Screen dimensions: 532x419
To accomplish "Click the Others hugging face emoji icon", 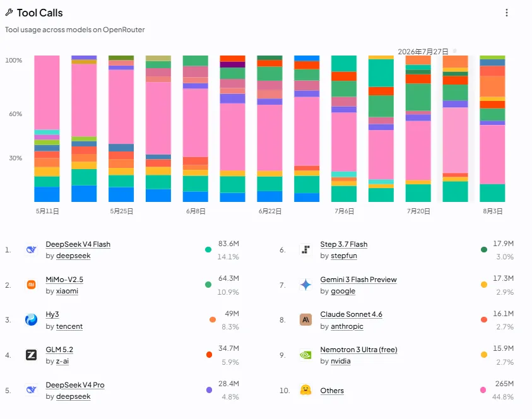I will tap(305, 390).
